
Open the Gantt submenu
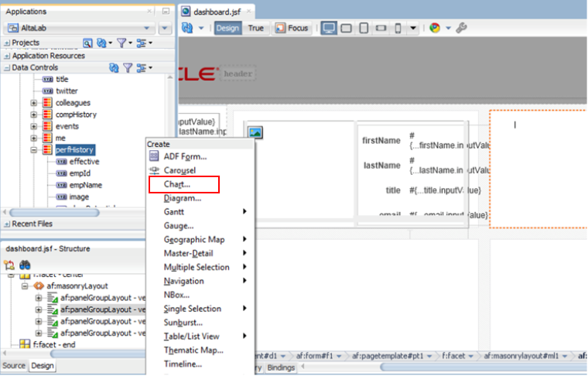200,212
